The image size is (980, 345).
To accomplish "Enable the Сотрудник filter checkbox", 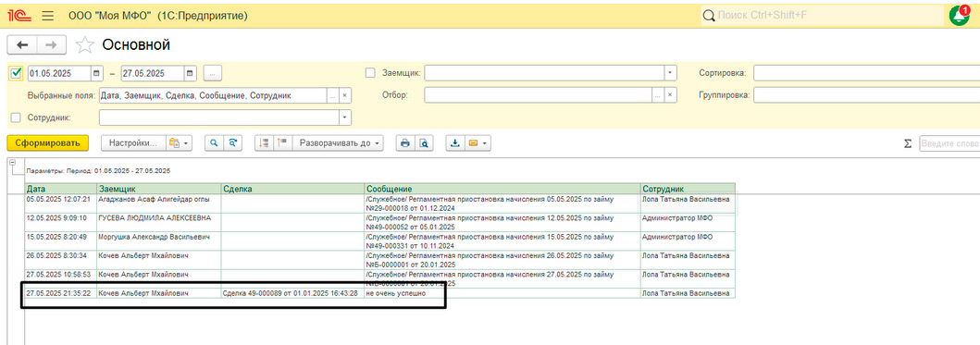I will click(17, 117).
